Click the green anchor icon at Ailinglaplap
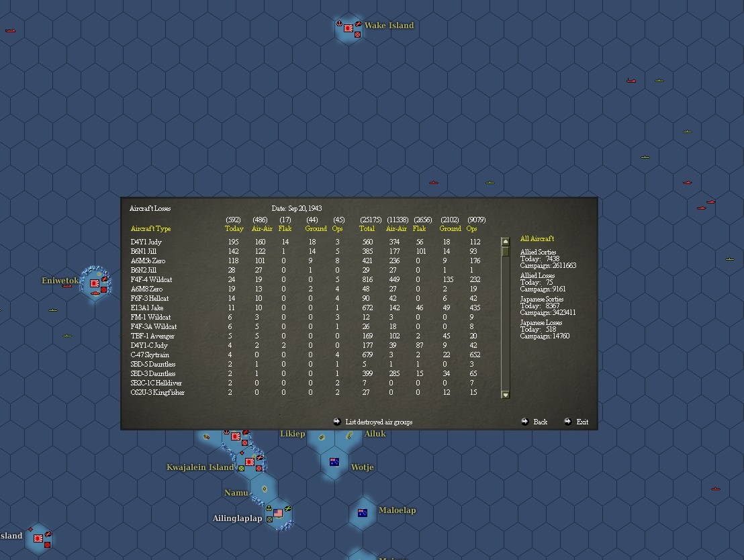This screenshot has width=744, height=560. tap(269, 508)
